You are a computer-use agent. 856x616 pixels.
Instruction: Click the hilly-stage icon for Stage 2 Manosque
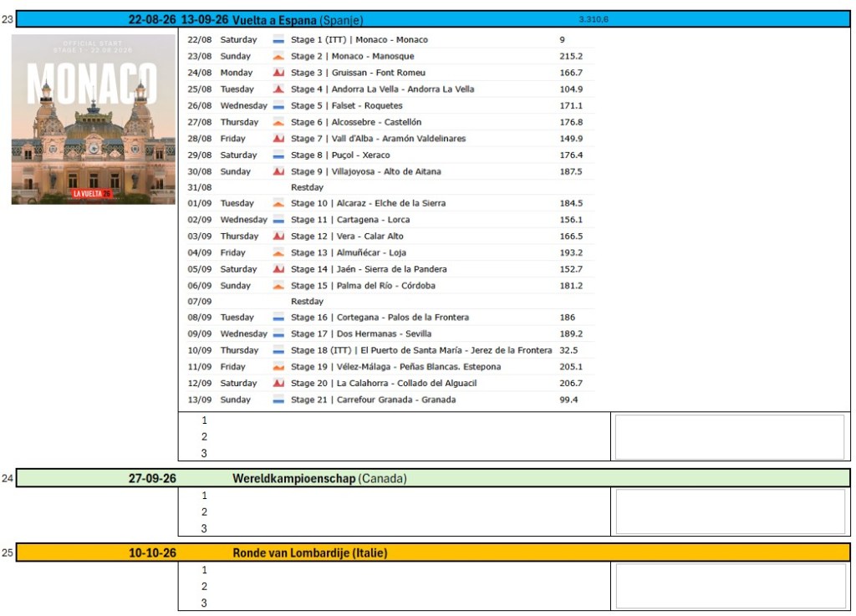(x=278, y=56)
